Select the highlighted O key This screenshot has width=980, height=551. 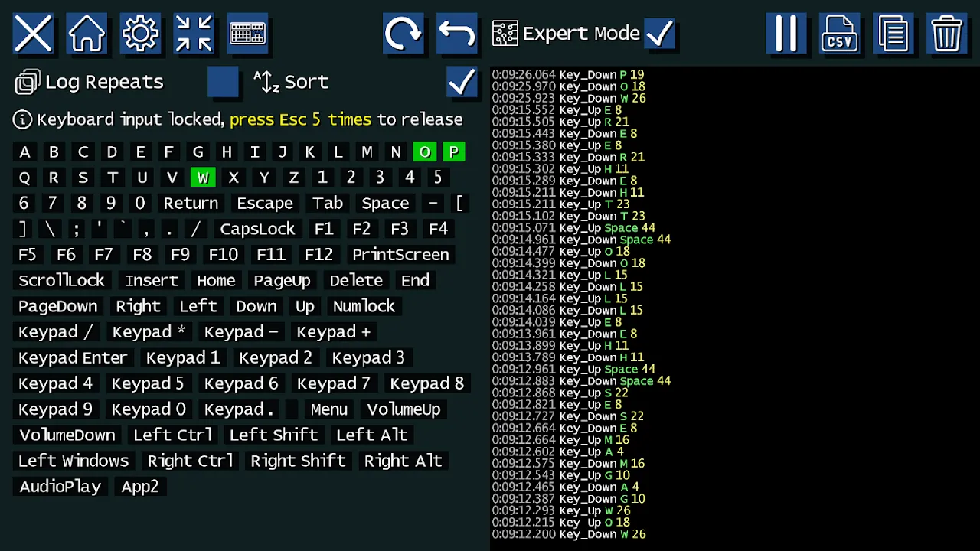[424, 152]
